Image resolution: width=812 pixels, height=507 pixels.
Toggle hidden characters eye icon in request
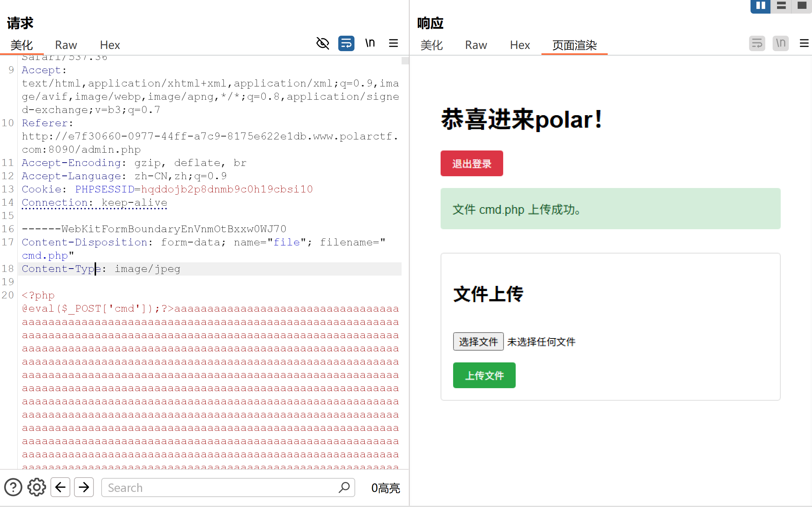(x=323, y=43)
